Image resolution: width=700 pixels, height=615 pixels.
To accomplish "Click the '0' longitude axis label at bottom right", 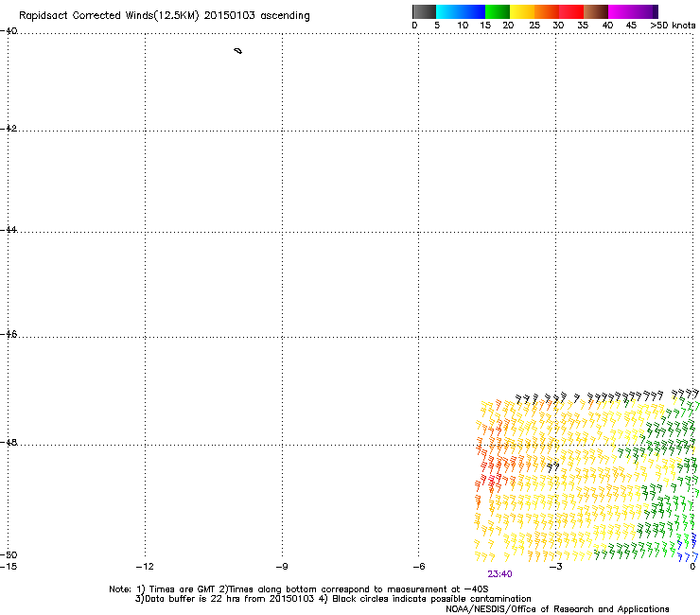I will [692, 567].
